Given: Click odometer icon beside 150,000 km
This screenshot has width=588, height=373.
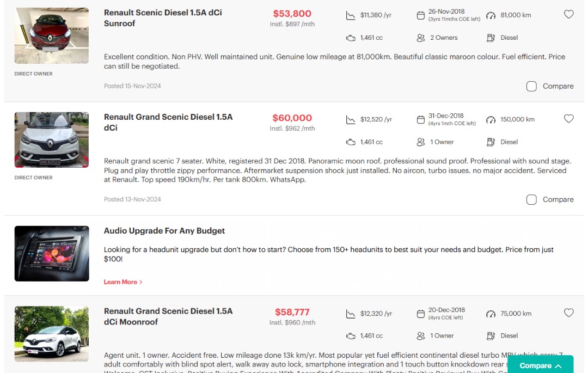Looking at the screenshot, I should click(491, 120).
